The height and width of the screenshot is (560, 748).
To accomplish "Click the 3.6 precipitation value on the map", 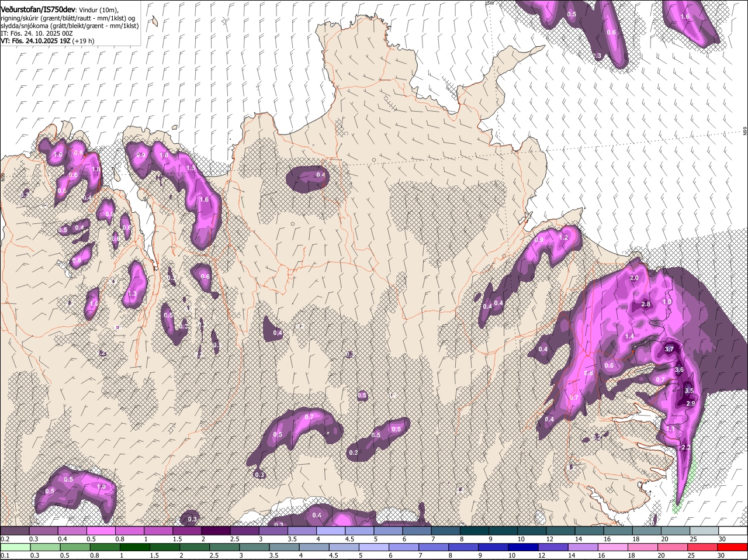I will pyautogui.click(x=679, y=370).
